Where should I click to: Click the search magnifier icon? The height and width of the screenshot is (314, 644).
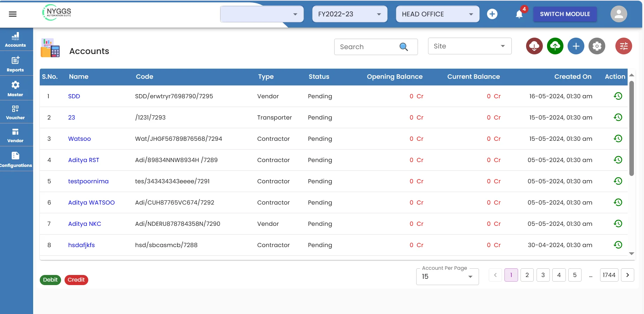pos(404,47)
